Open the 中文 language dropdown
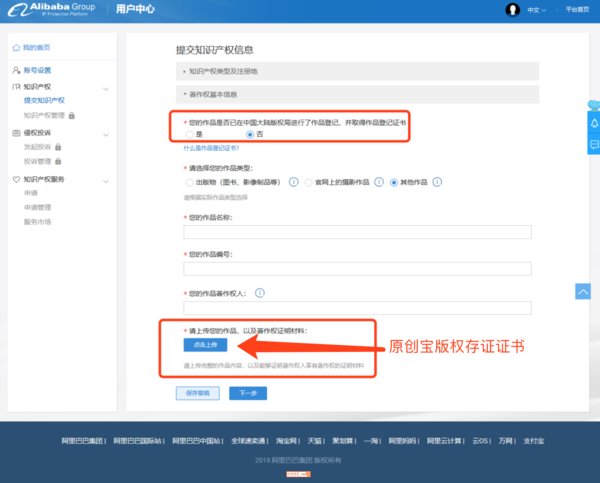This screenshot has height=483, width=600. (x=536, y=10)
